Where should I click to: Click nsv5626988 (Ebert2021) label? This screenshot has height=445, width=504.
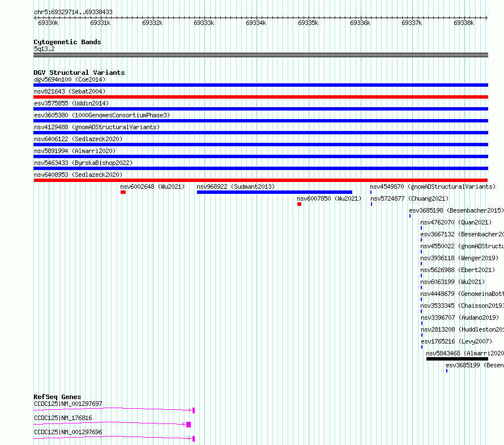[458, 270]
